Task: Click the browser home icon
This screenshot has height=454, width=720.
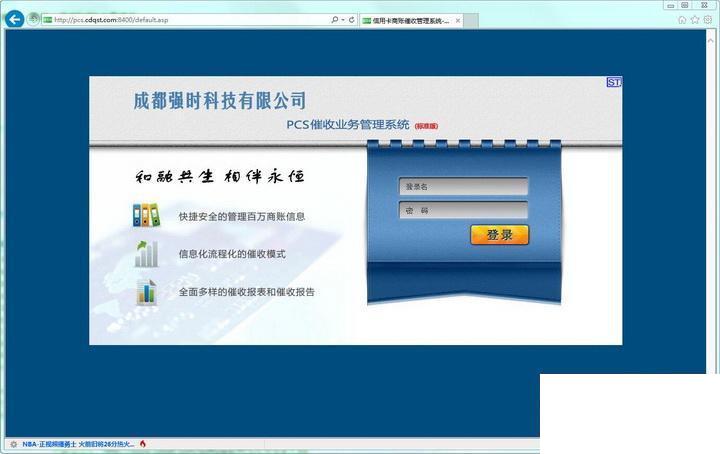Action: click(x=682, y=20)
